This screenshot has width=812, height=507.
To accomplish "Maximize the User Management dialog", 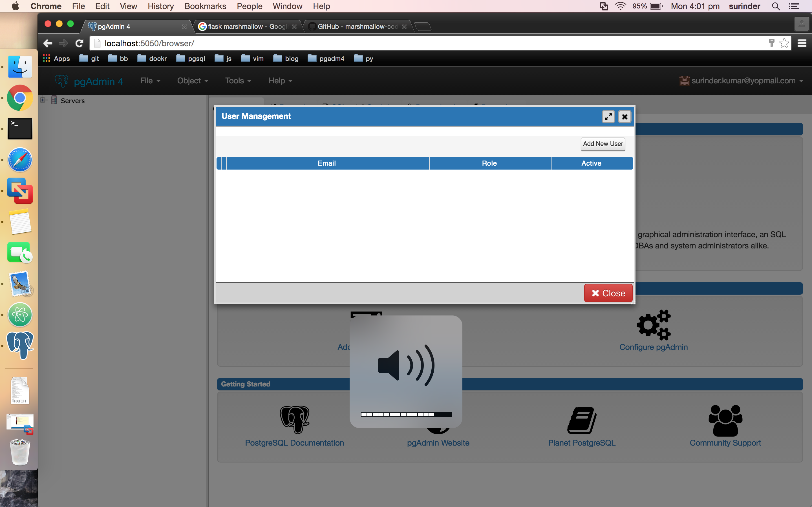I will tap(608, 117).
